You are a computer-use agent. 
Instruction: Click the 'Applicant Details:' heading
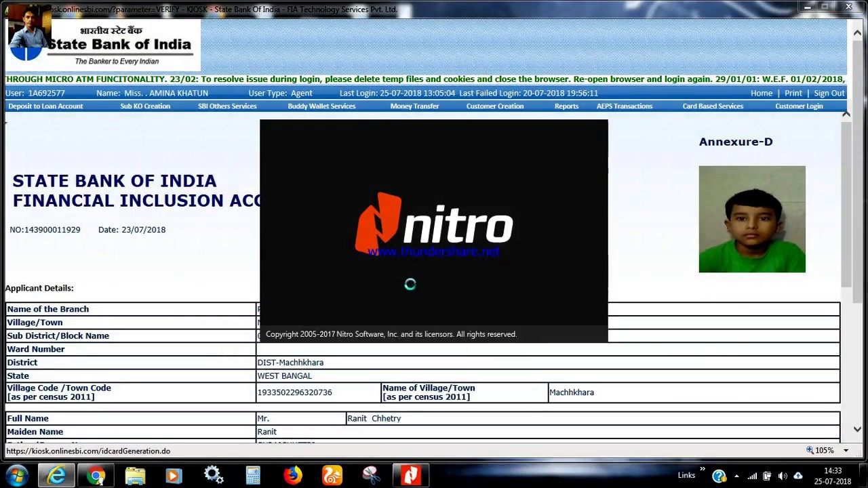pos(39,288)
